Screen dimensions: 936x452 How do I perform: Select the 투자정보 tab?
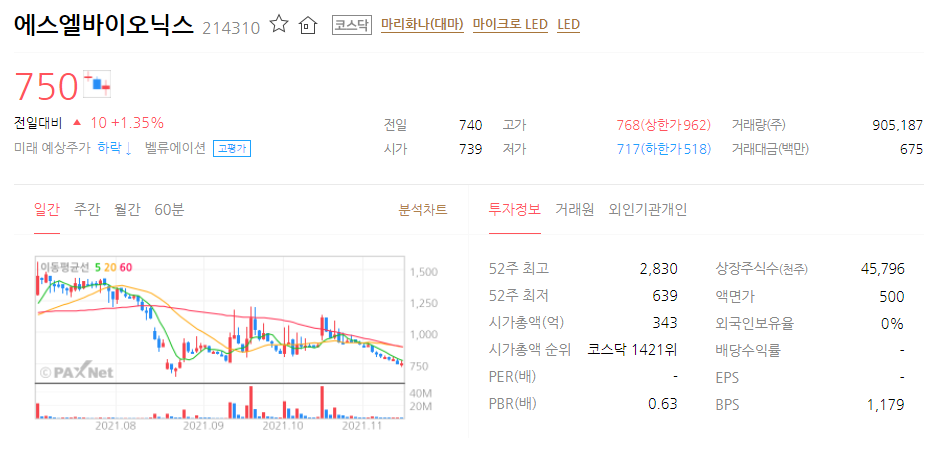tap(515, 210)
